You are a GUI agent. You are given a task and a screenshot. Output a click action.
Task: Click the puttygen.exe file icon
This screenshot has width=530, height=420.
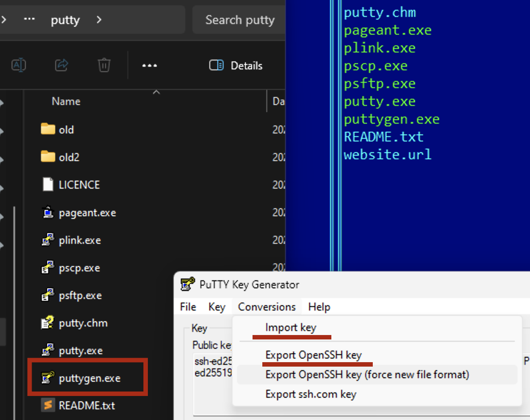click(48, 379)
